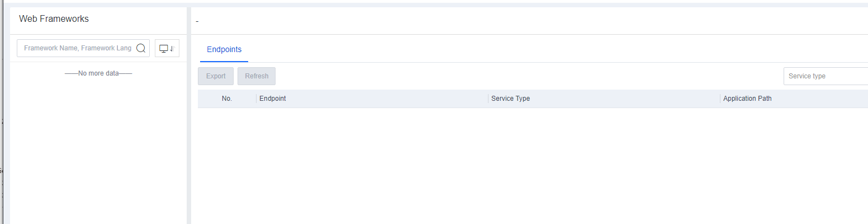Image resolution: width=868 pixels, height=224 pixels.
Task: Click blank header cell left of No.
Action: 208,99
